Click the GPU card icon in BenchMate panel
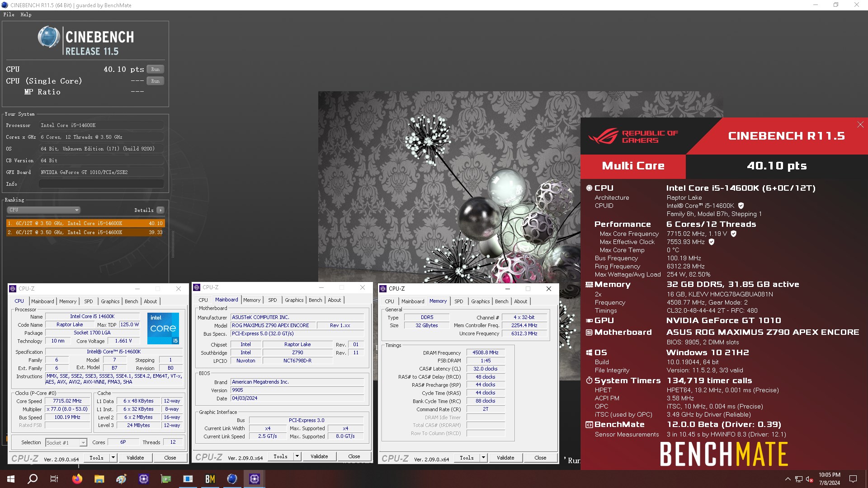Viewport: 868px width, 488px height. click(x=589, y=320)
